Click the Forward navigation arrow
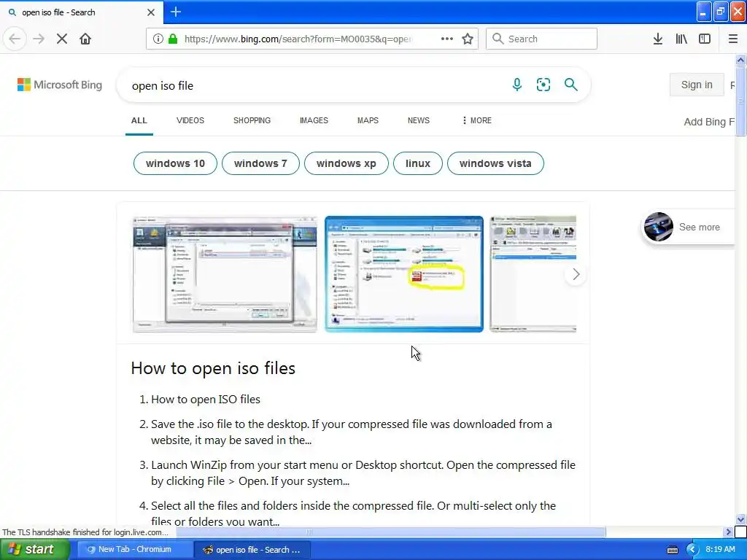Viewport: 747px width, 560px height. coord(39,39)
